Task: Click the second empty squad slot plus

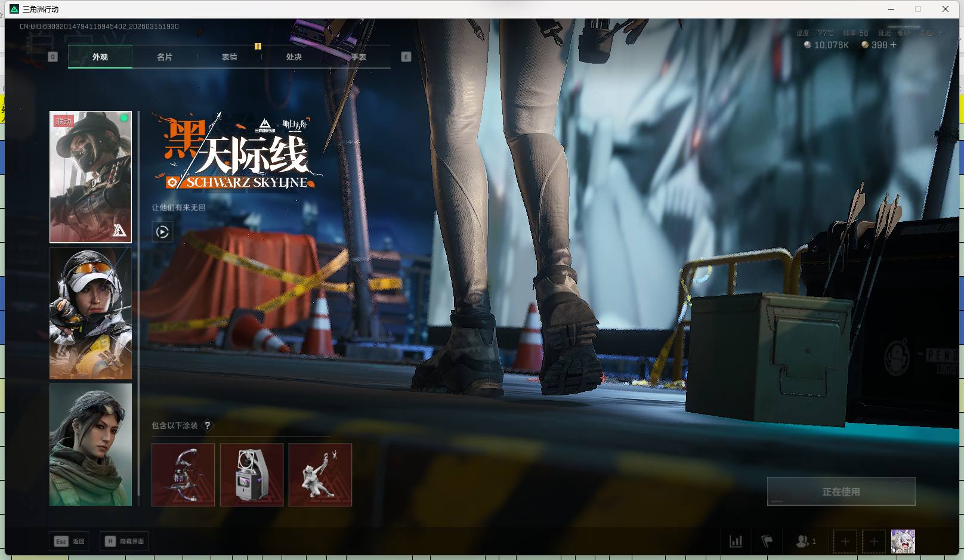Action: pos(873,542)
